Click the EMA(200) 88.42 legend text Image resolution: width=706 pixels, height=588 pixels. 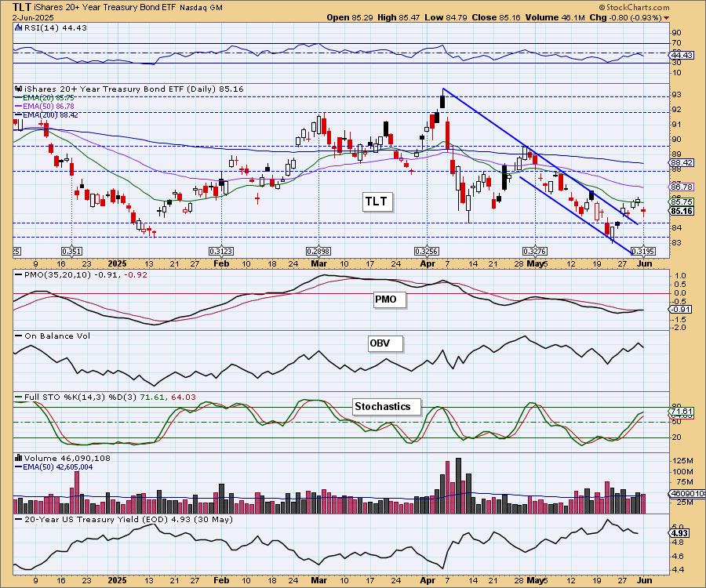tap(50, 114)
